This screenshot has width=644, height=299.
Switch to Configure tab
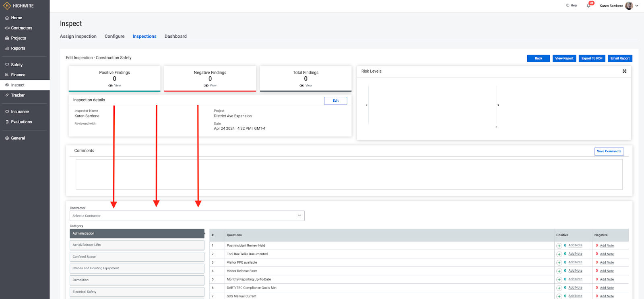click(x=115, y=36)
